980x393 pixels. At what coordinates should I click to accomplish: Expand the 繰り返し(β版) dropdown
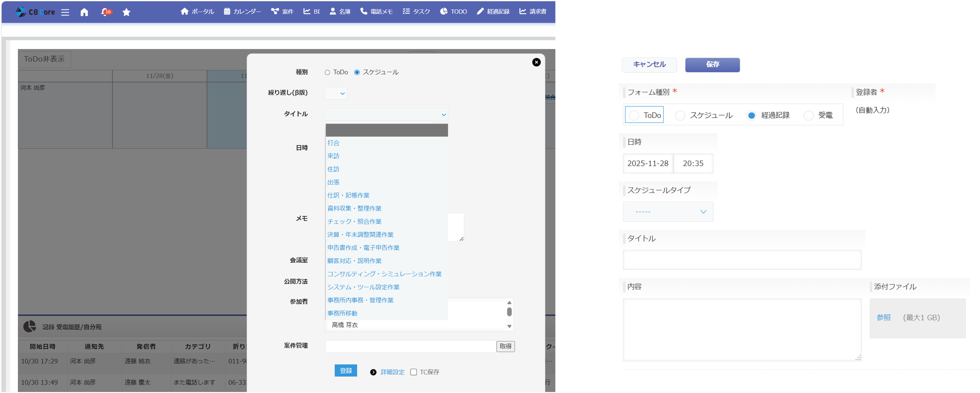[336, 93]
